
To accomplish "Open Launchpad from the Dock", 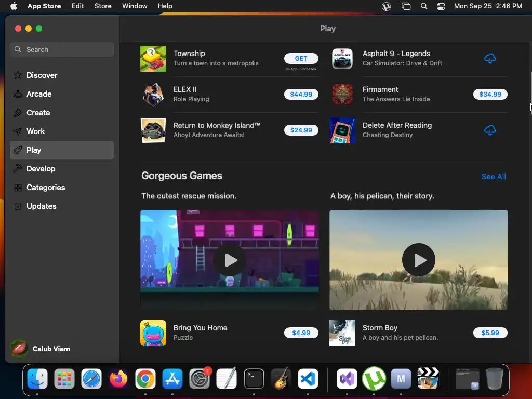I will (x=64, y=379).
